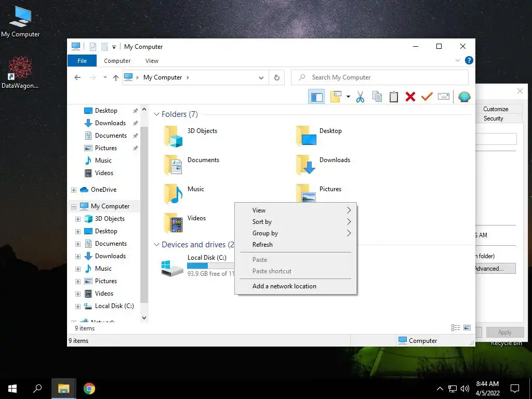Open Windows Start menu
The image size is (532, 399).
(x=12, y=389)
